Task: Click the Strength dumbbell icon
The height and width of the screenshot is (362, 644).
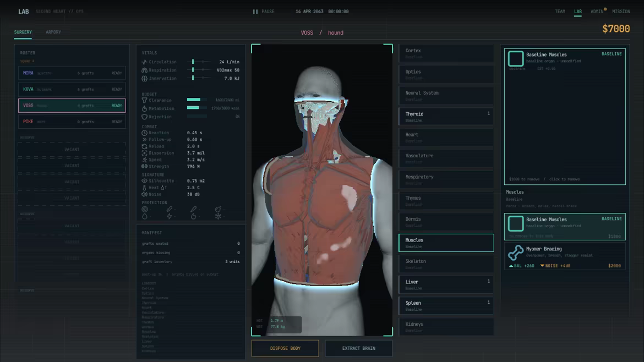Action: [x=144, y=166]
